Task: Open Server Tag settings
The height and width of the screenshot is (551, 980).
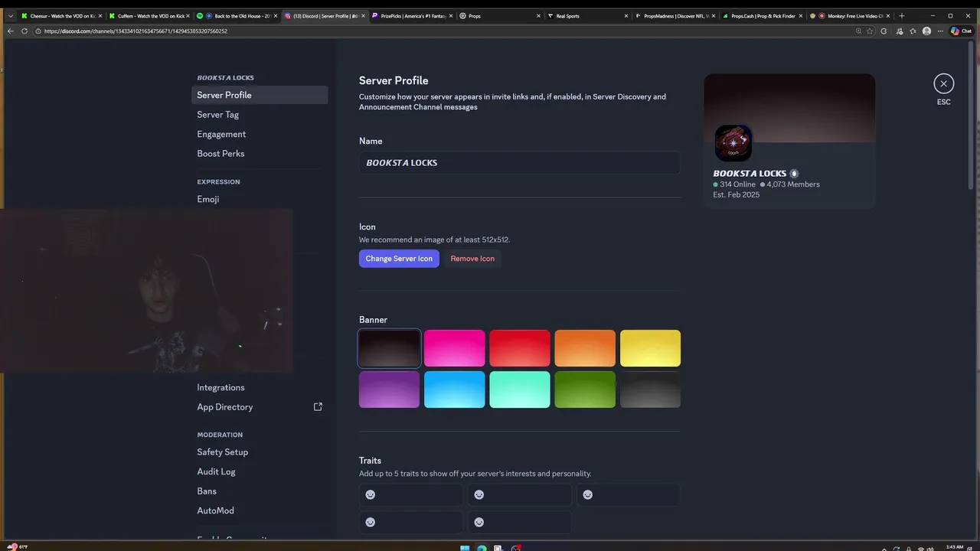Action: [x=260, y=115]
